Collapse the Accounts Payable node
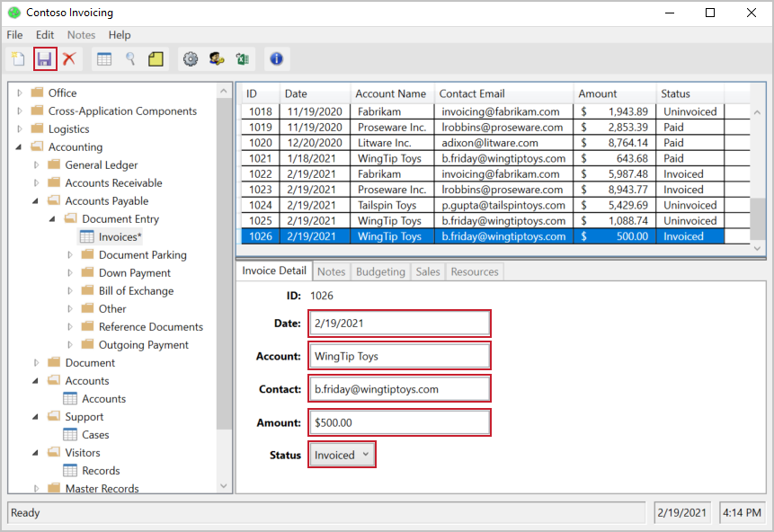Image resolution: width=774 pixels, height=532 pixels. 36,201
